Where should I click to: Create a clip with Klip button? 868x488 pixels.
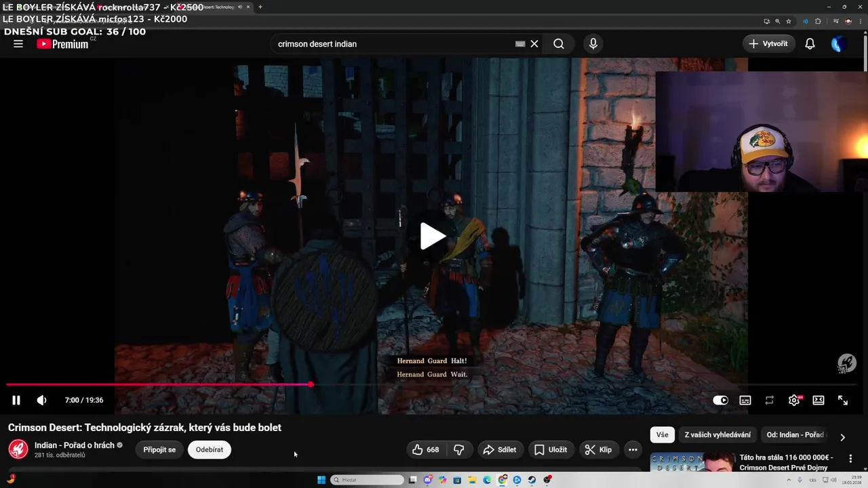[x=598, y=450]
